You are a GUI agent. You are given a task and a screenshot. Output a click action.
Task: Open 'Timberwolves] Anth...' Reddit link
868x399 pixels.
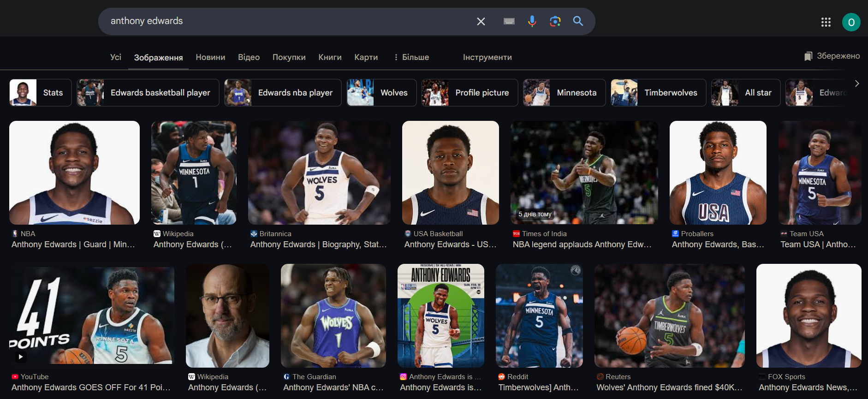pyautogui.click(x=538, y=387)
